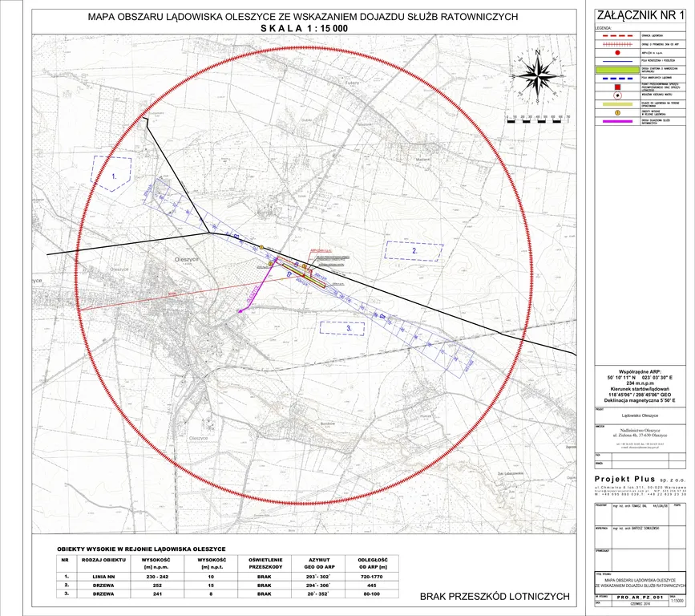Click the 'Nadleśnictwo Oleszyce' text
Image resolution: width=695 pixels, height=616 pixels.
[x=640, y=430]
